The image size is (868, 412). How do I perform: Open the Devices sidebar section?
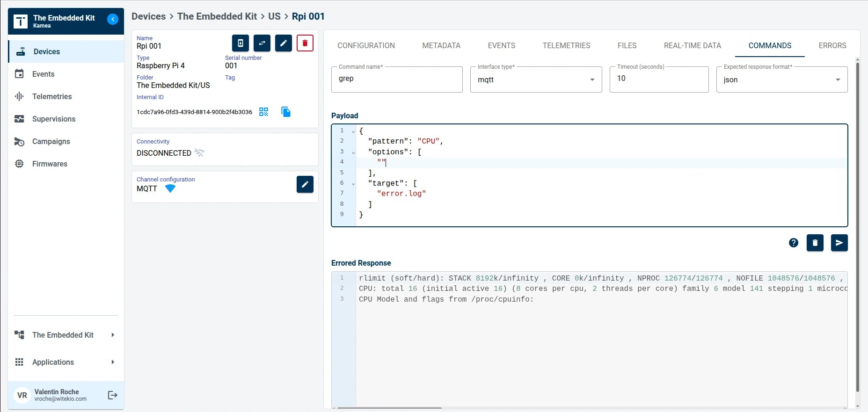point(66,51)
